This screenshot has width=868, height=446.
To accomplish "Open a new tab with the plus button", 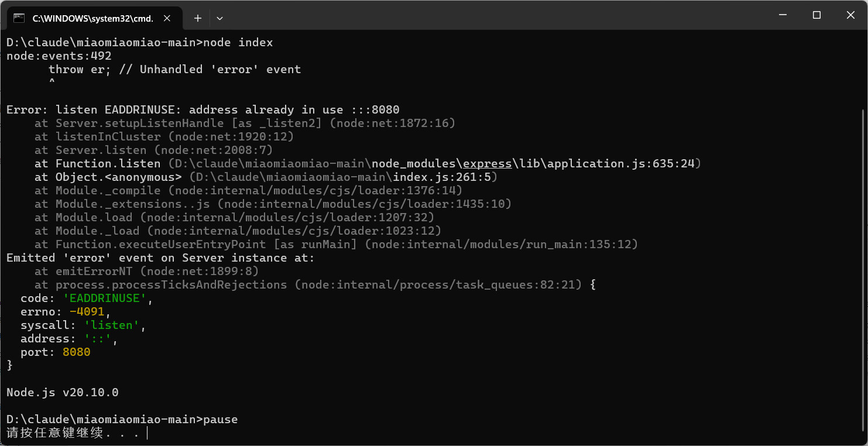I will (198, 18).
